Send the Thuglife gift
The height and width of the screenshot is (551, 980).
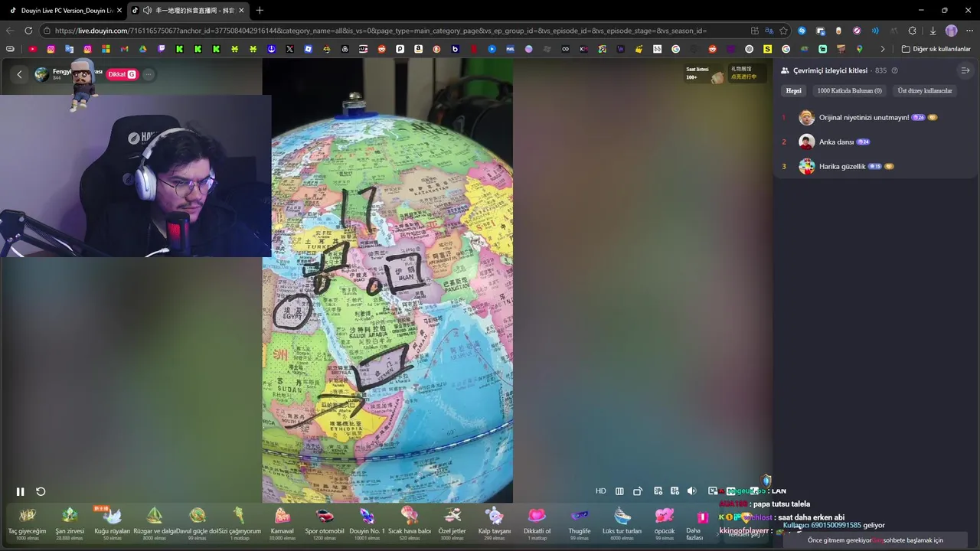pyautogui.click(x=580, y=523)
